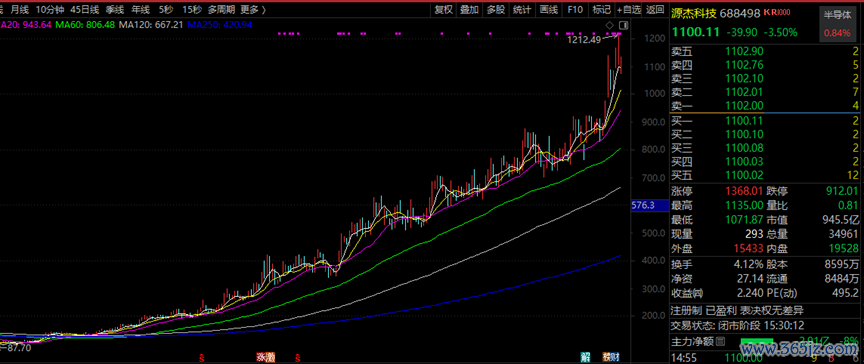This screenshot has width=864, height=364.
Task: Click the 576.3 price marker on axis
Action: pyautogui.click(x=644, y=206)
